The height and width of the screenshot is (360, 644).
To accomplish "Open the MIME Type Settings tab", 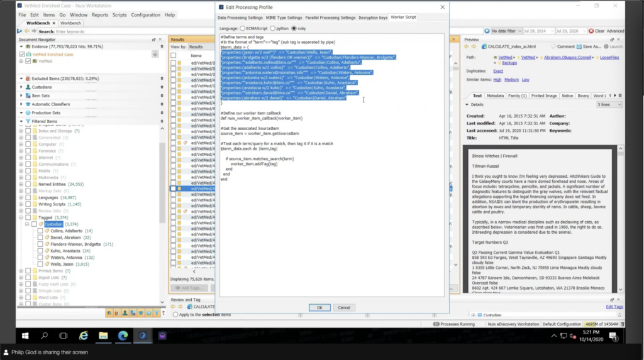I will click(x=284, y=18).
